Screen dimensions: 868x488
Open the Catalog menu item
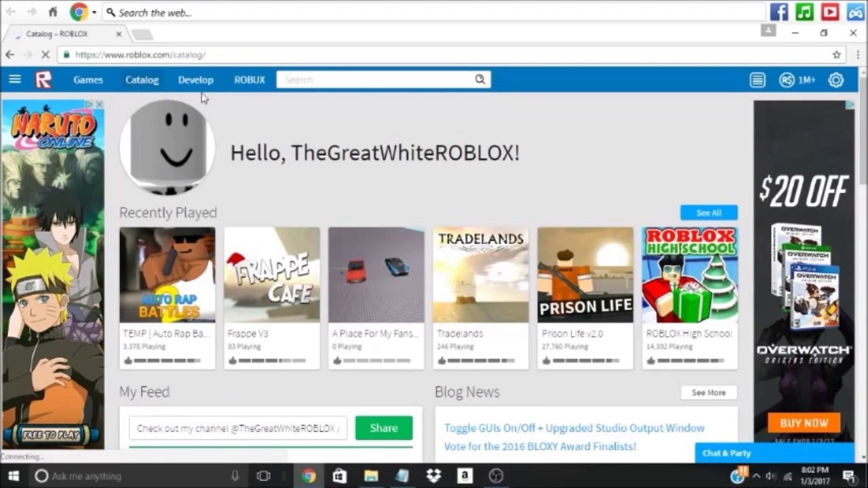tap(142, 79)
